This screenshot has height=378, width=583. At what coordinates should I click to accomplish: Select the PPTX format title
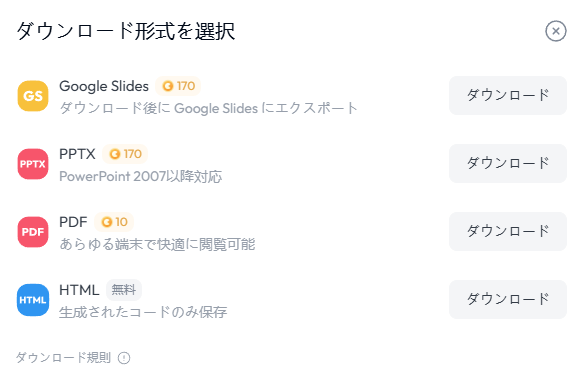[x=77, y=154]
